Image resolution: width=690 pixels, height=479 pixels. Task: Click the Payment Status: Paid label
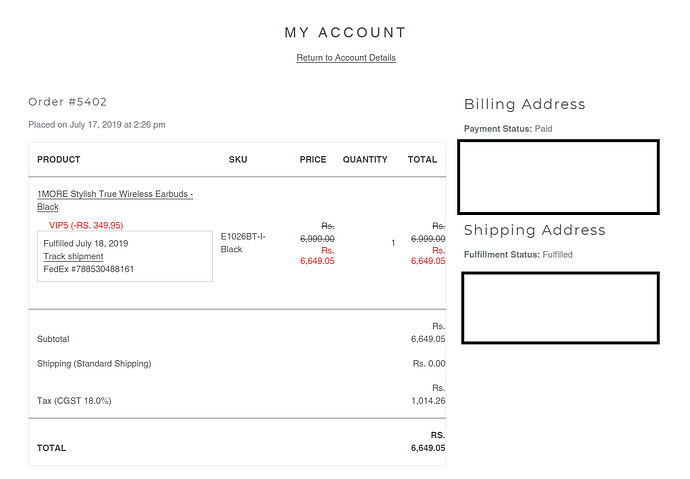(x=508, y=128)
